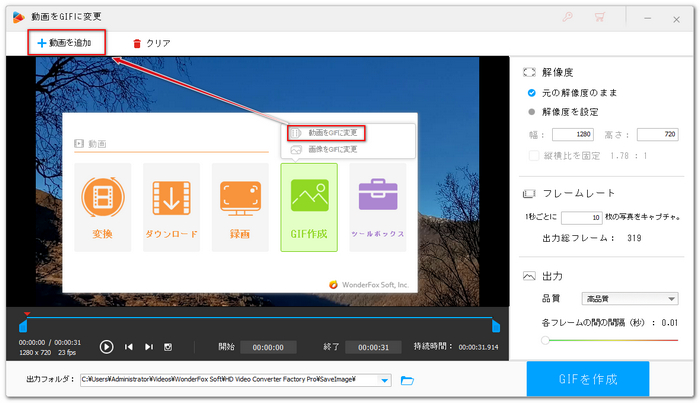Click the 1280 x 720 resolution text
This screenshot has height=403, width=700.
[x=35, y=353]
